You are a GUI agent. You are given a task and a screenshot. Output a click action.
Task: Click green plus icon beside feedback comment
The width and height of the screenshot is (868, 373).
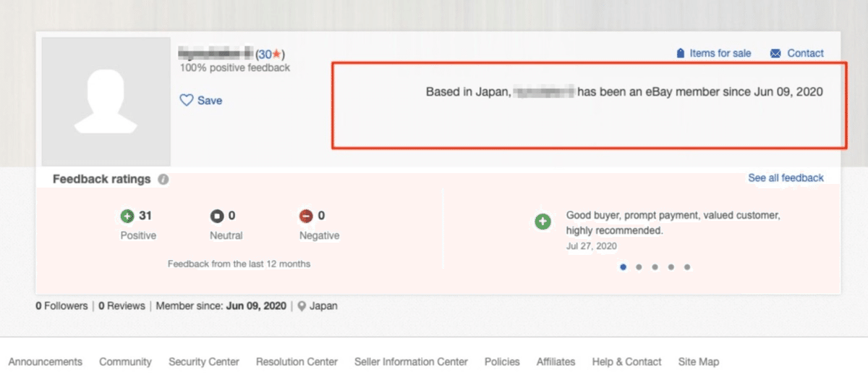pyautogui.click(x=542, y=222)
